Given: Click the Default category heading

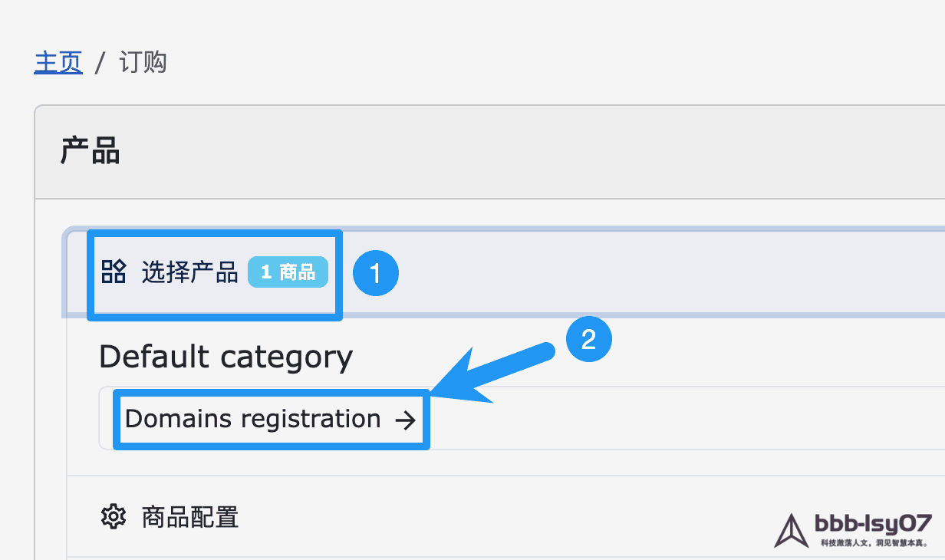Looking at the screenshot, I should (226, 357).
